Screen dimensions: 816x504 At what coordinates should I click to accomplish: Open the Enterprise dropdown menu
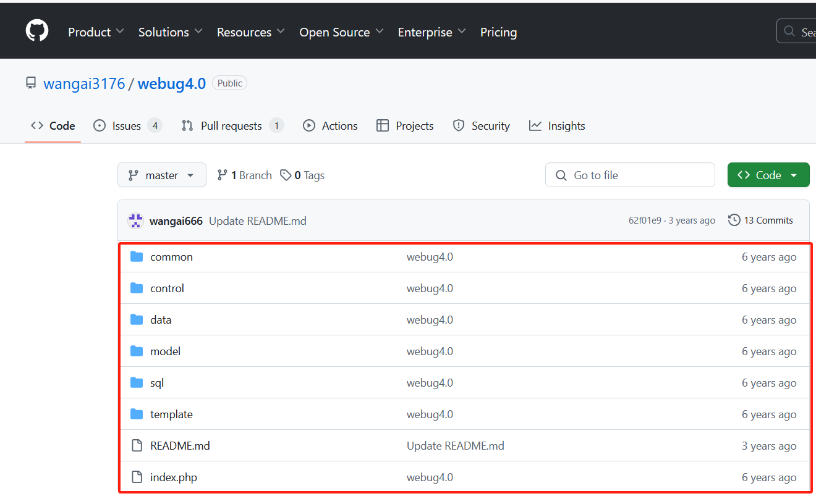[x=431, y=32]
